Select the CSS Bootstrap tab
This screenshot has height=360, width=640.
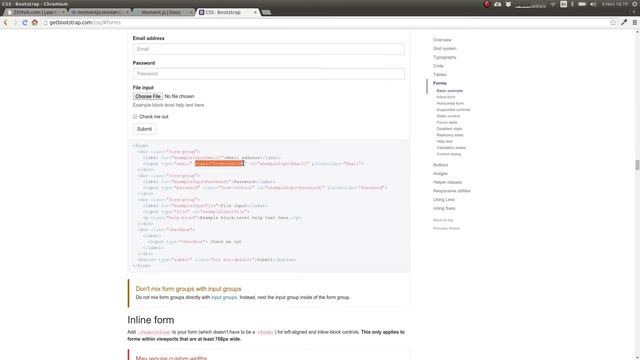227,12
